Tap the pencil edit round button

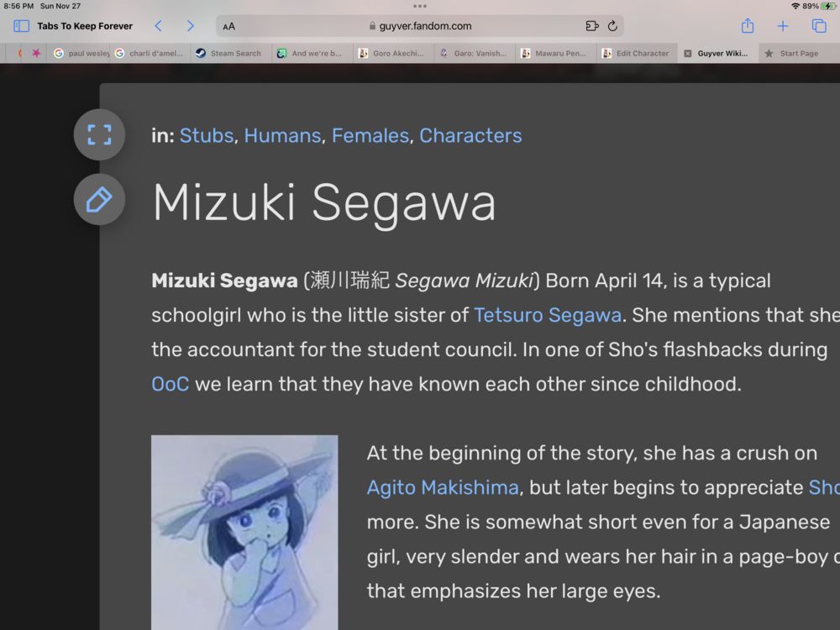[x=100, y=199]
